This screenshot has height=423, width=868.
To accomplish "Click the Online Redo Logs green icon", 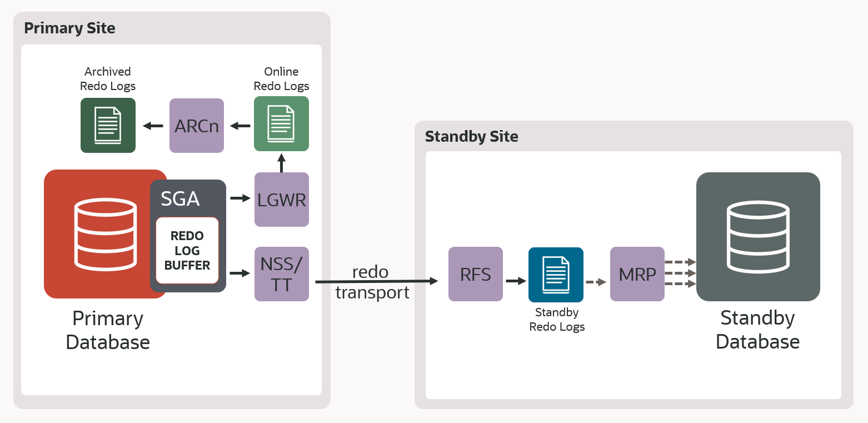I will (x=281, y=123).
